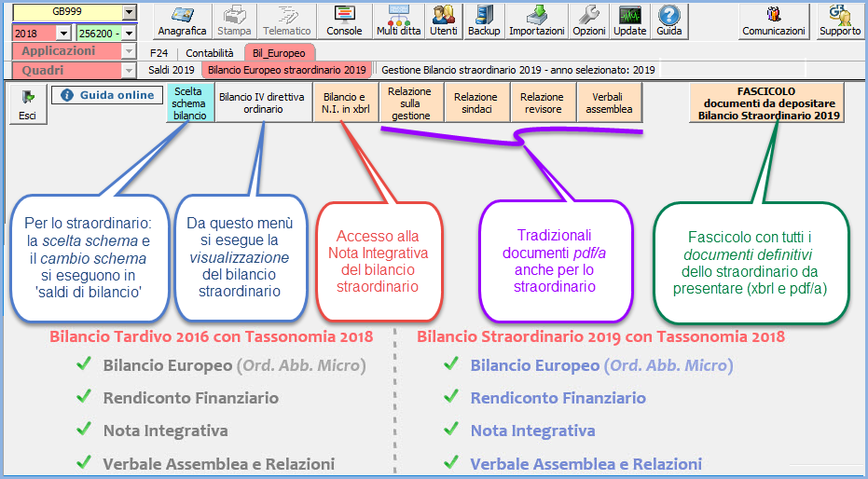Expand the 2018 year dropdown
868x479 pixels.
(63, 34)
